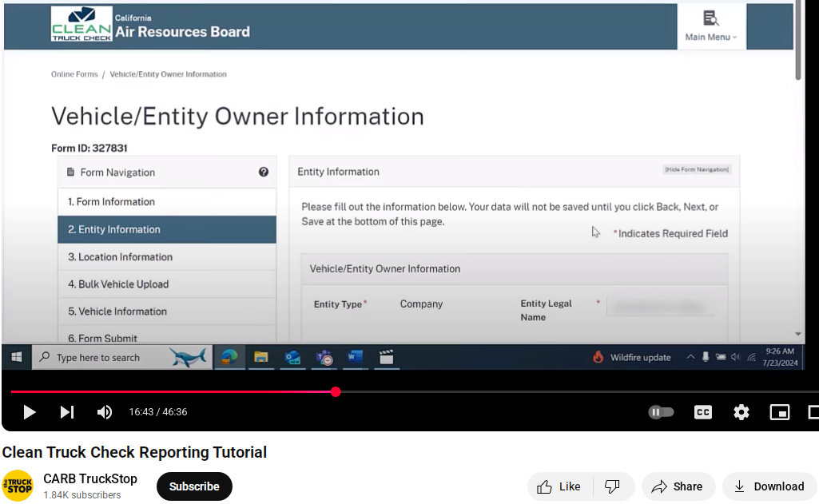Select 4. Bulk Vehicle Upload step

(x=167, y=284)
